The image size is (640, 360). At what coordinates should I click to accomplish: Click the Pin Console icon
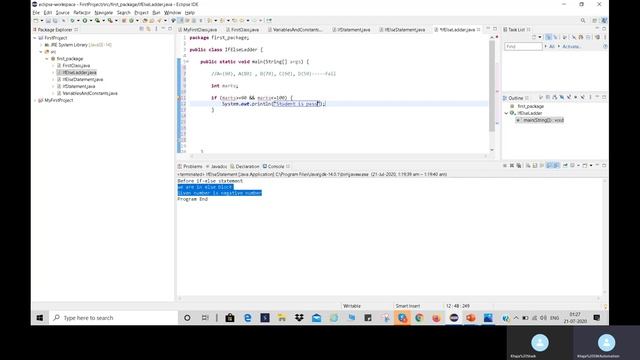[565, 165]
